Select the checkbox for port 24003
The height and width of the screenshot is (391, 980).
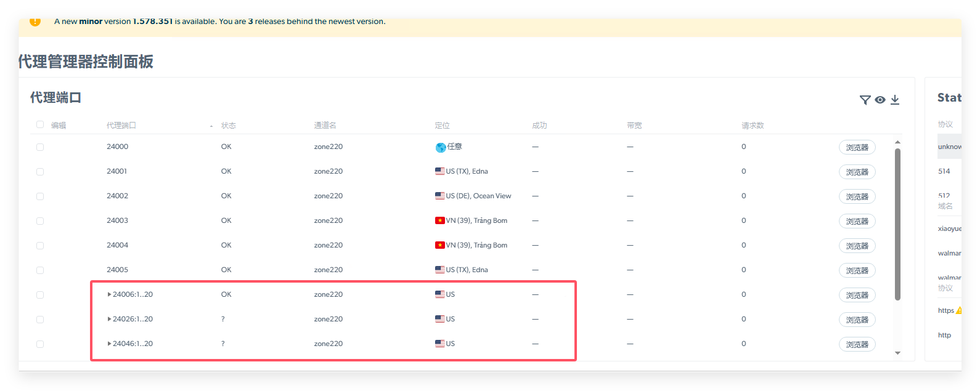[x=40, y=221]
